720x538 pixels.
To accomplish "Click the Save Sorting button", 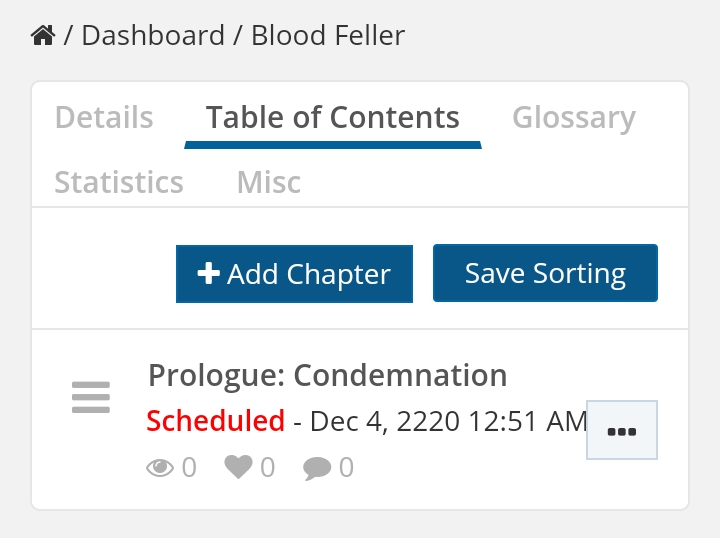I will [x=545, y=273].
